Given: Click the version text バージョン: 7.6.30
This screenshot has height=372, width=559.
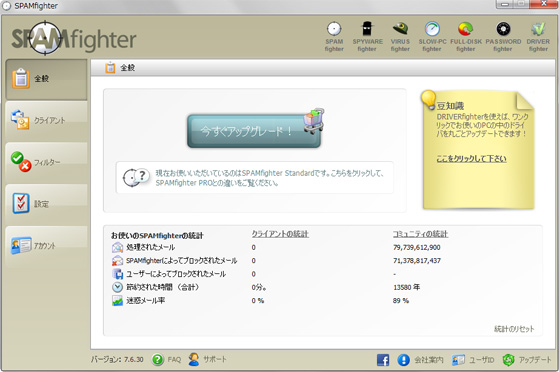Looking at the screenshot, I should click(117, 360).
